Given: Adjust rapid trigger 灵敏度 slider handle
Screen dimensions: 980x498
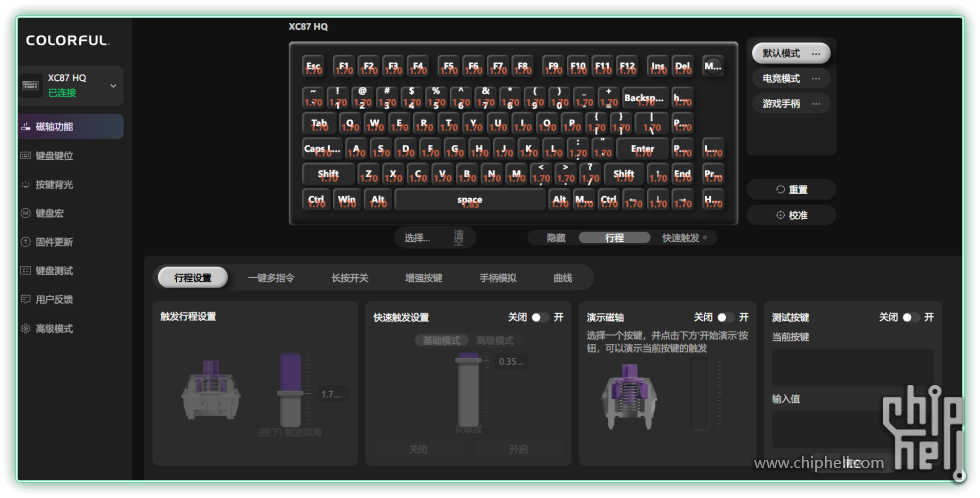Looking at the screenshot, I should coord(468,360).
